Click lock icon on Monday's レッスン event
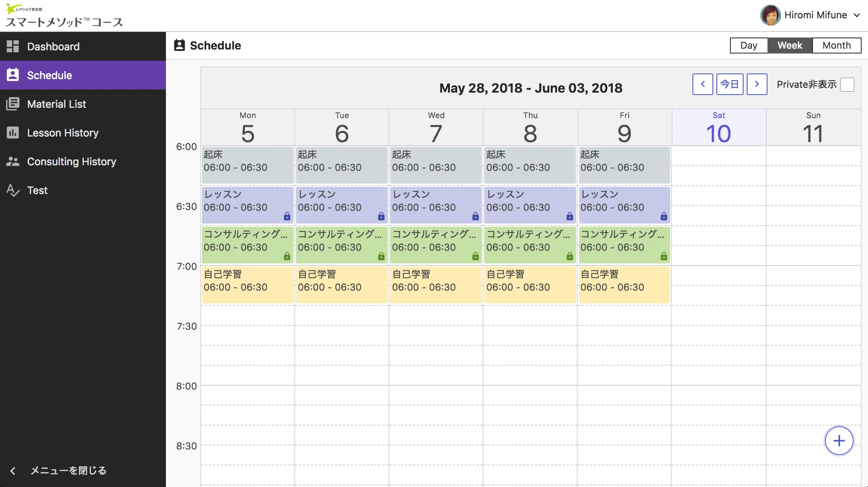868x487 pixels. [287, 216]
